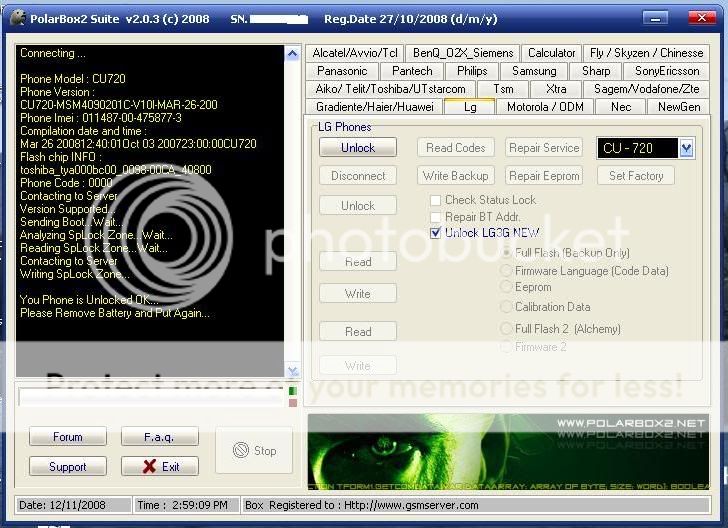Click the Date: 12/11/2008 status field
Image resolution: width=728 pixels, height=528 pixels.
tap(73, 505)
